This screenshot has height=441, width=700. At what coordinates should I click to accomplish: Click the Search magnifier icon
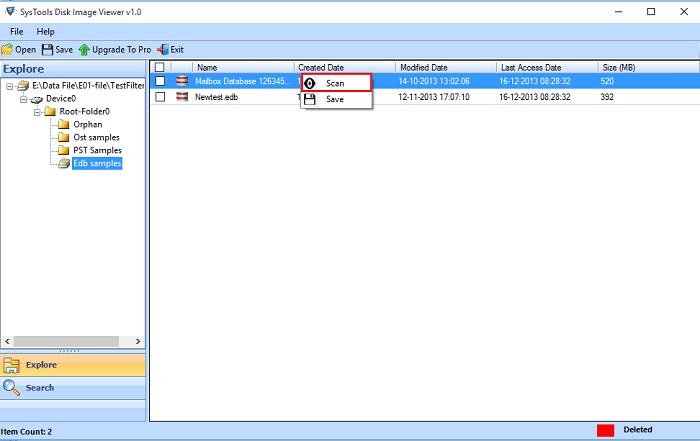(x=11, y=387)
